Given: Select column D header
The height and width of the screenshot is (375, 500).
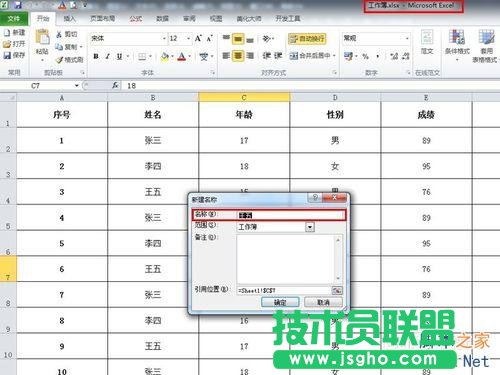Looking at the screenshot, I should click(335, 97).
